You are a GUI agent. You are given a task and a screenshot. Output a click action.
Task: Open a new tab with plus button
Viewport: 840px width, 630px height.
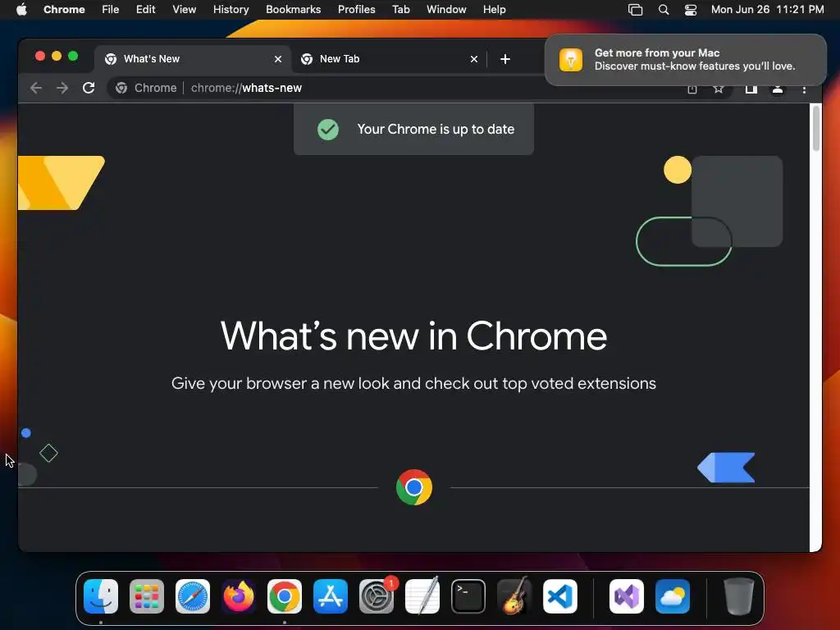point(505,59)
